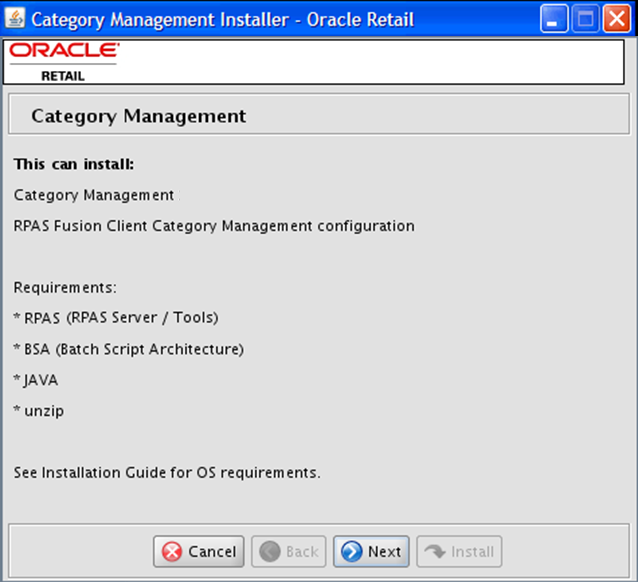Click "* RPAS (RPAS Server / Tools)" requirement
Viewport: 638px width, 582px height.
[116, 317]
